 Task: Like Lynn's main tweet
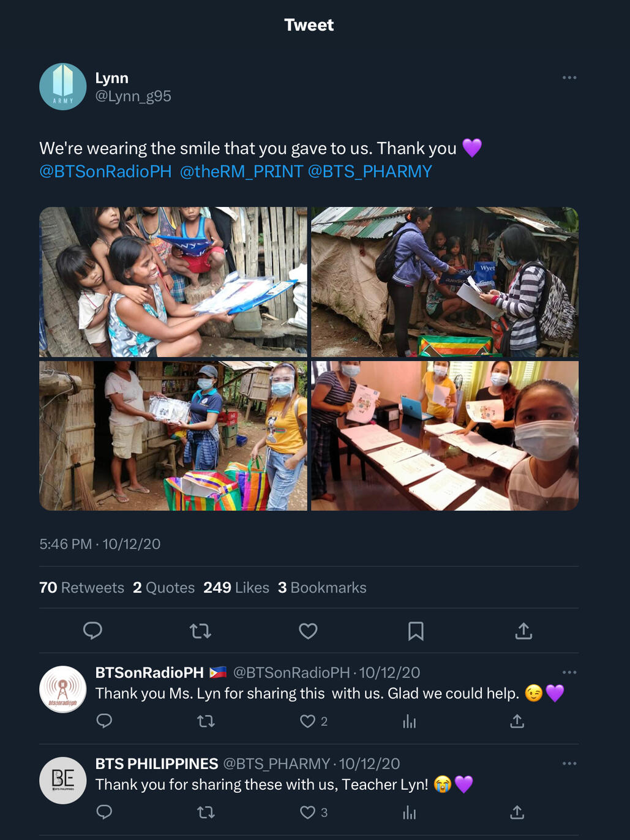308,631
